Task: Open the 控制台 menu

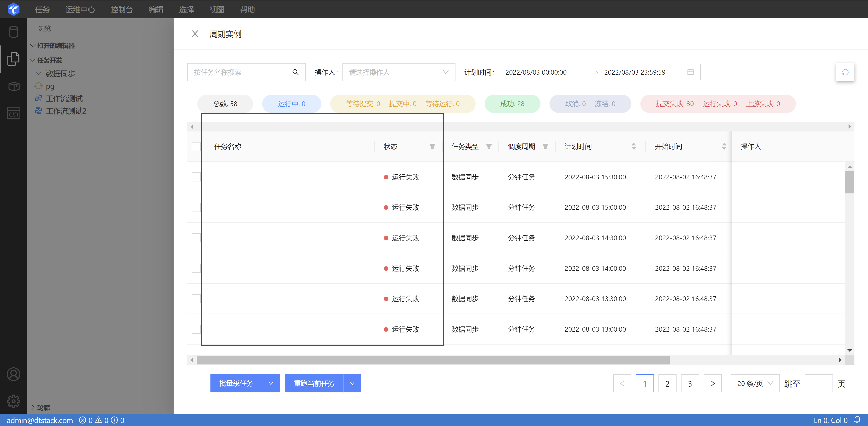Action: point(121,10)
